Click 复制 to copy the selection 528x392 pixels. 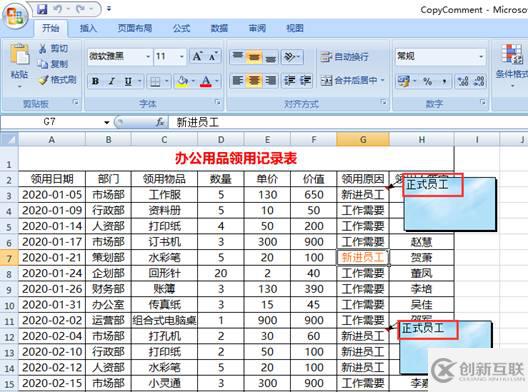[53, 64]
